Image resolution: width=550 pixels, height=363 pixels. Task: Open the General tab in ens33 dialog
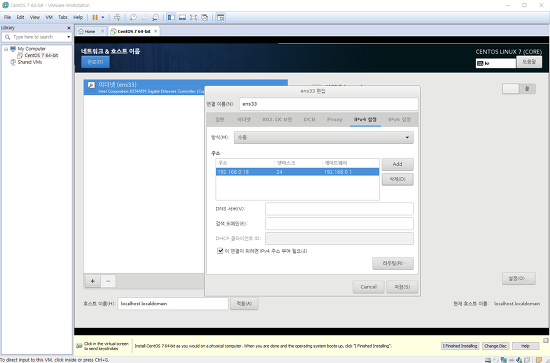(x=220, y=120)
